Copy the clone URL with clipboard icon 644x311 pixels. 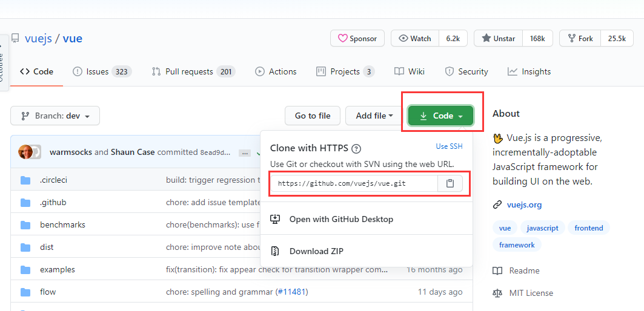(x=450, y=183)
